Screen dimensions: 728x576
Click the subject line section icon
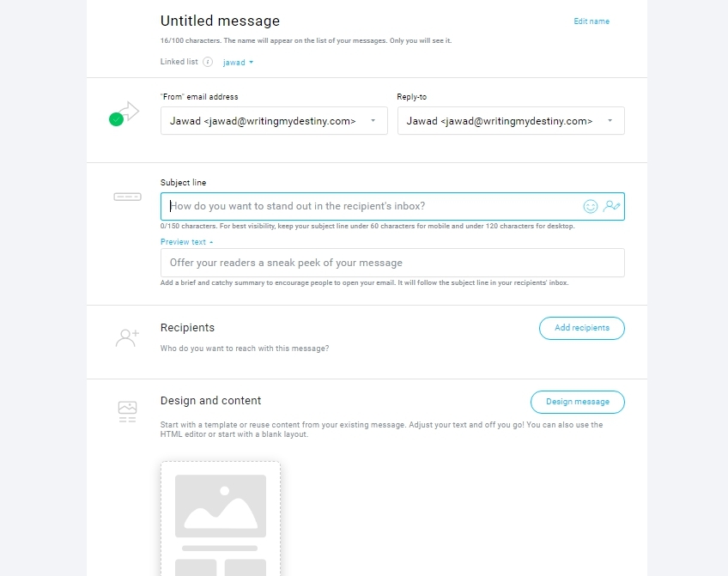(x=127, y=197)
